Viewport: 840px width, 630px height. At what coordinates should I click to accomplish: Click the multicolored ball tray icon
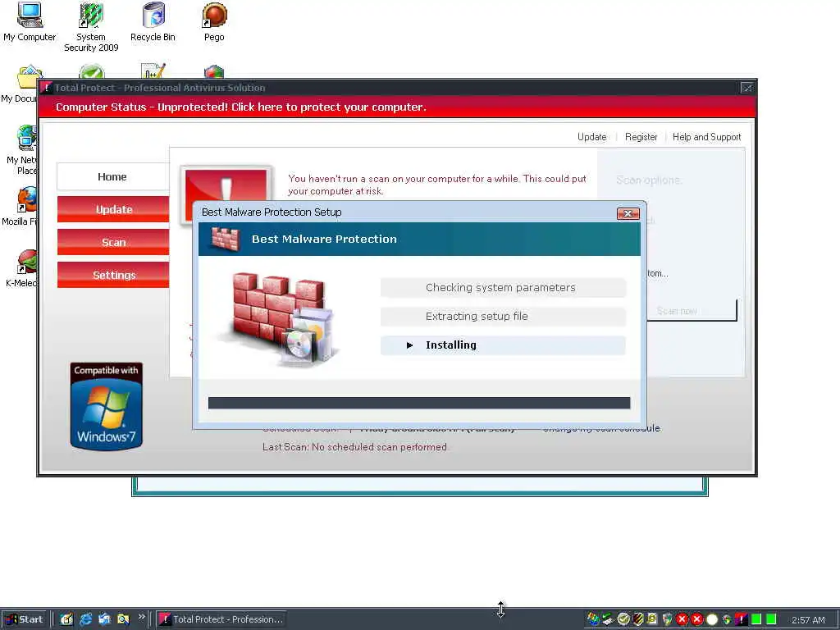727,620
